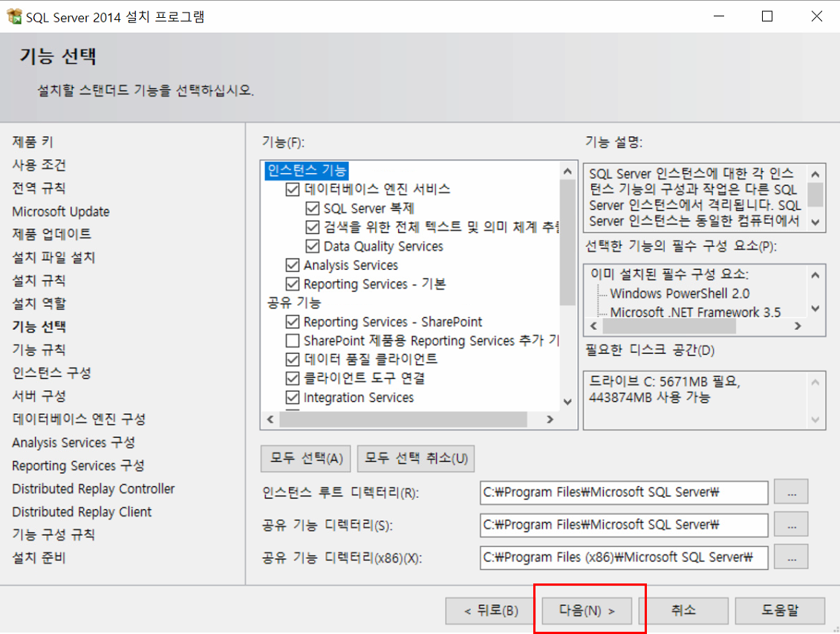The image size is (840, 634).
Task: Click feature list scroll left arrow
Action: click(x=270, y=420)
